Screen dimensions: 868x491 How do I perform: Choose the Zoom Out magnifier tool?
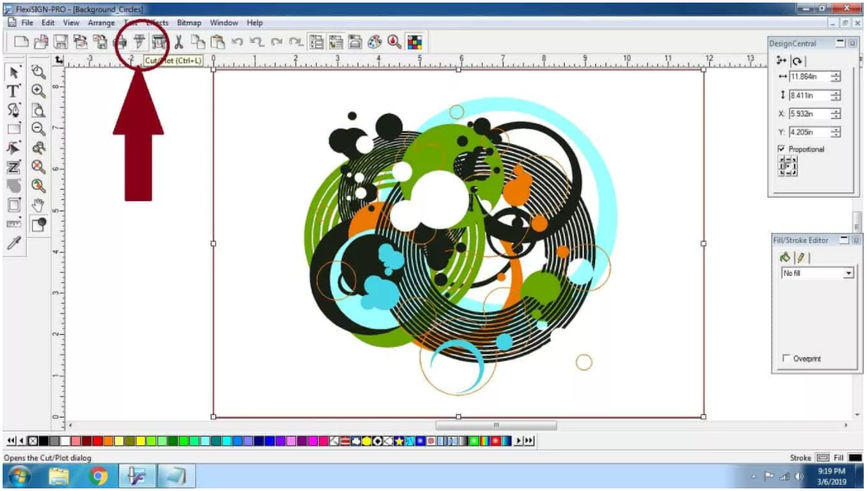click(x=38, y=129)
